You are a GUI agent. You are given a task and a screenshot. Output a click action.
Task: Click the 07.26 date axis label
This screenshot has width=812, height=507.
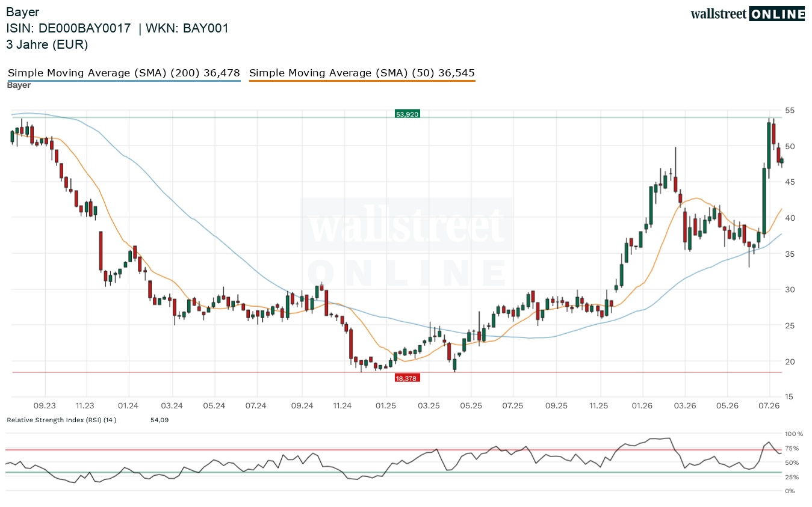[770, 406]
